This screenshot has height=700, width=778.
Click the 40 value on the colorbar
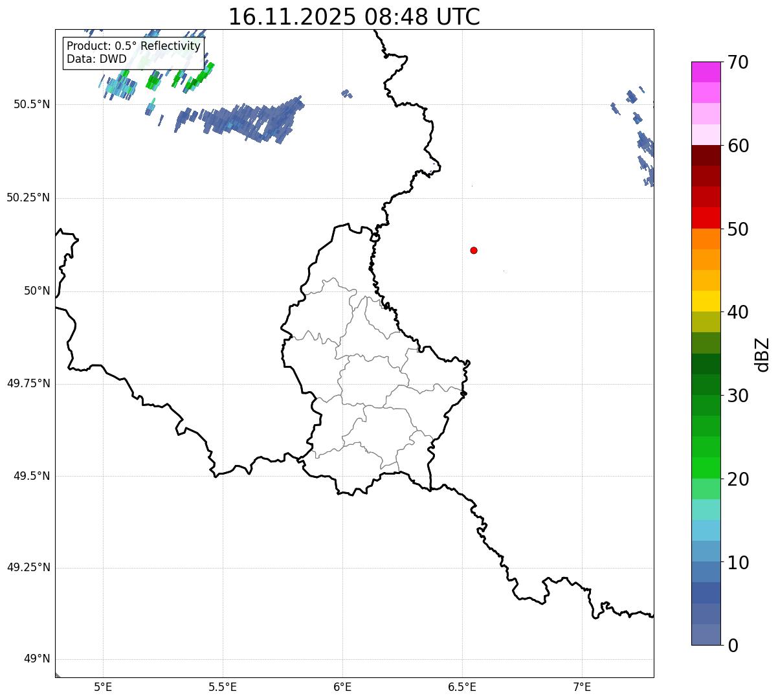(x=738, y=312)
